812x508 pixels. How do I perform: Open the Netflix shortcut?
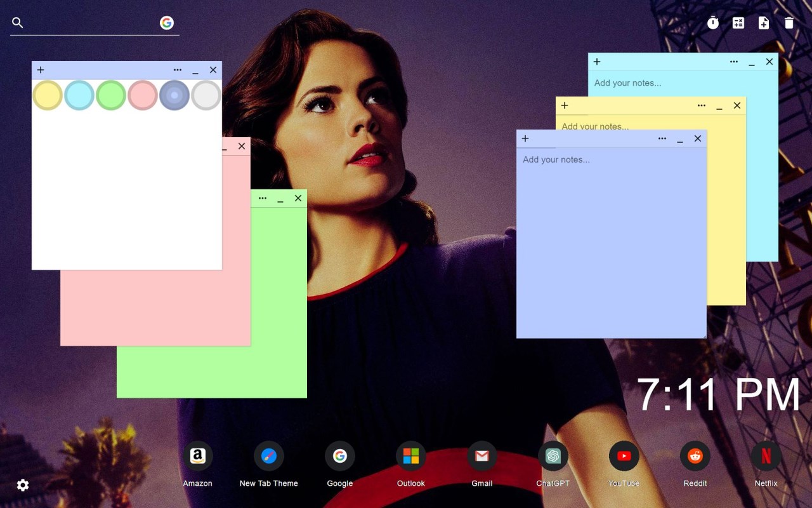tap(766, 456)
